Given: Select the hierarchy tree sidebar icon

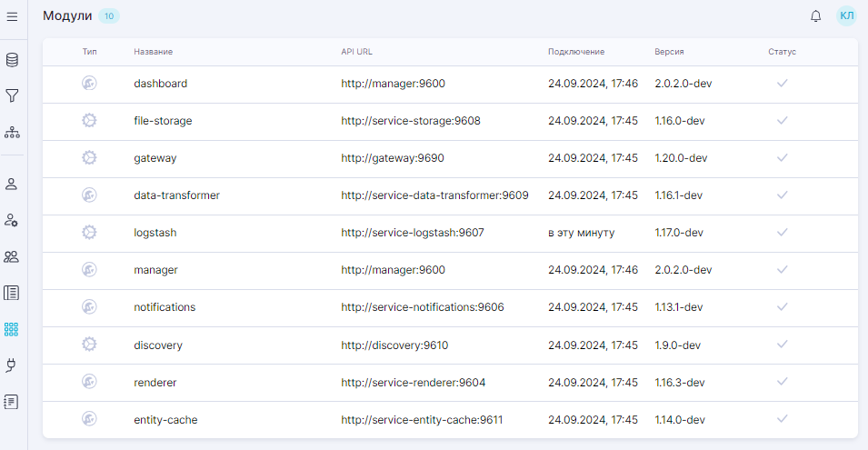Looking at the screenshot, I should click(12, 132).
